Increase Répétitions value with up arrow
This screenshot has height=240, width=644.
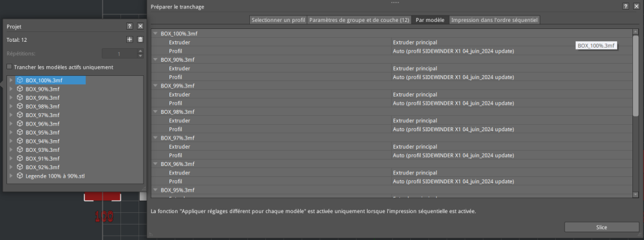coord(140,51)
